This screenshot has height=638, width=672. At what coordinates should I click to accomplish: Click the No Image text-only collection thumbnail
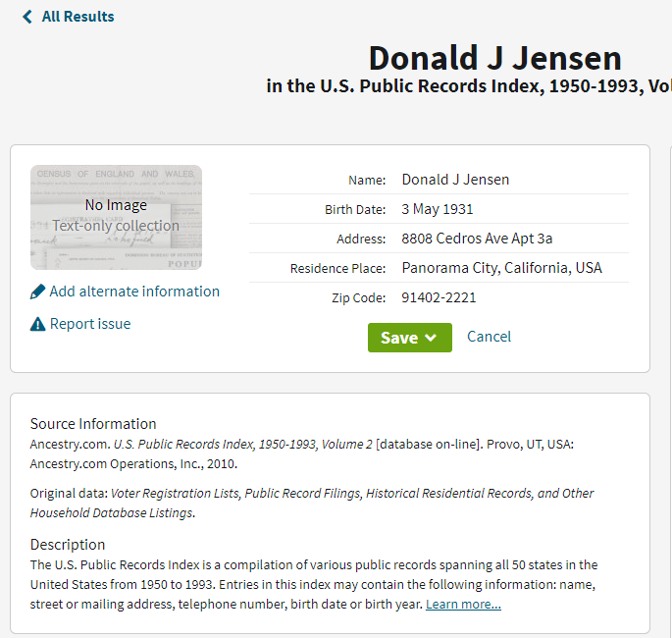[x=116, y=217]
